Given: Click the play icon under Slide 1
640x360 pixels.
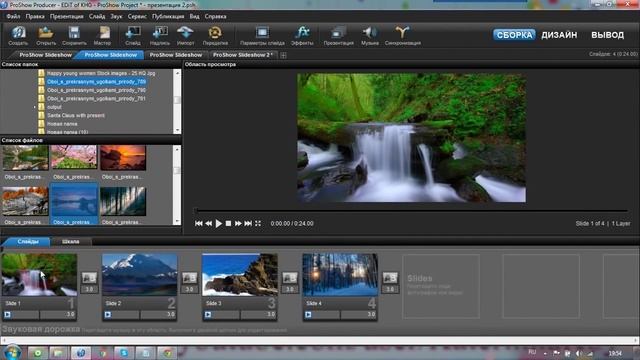Looking at the screenshot, I should click(7, 315).
